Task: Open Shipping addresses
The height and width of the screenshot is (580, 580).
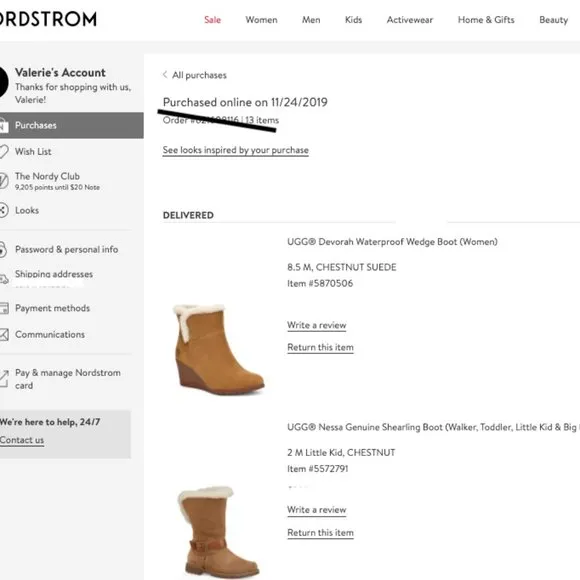Action: tap(54, 274)
